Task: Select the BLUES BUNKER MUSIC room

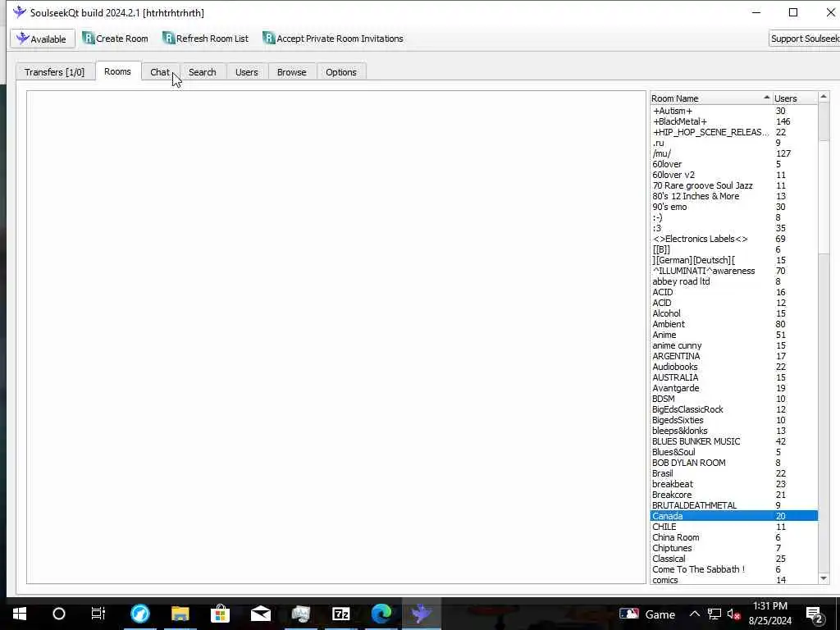Action: click(734, 441)
